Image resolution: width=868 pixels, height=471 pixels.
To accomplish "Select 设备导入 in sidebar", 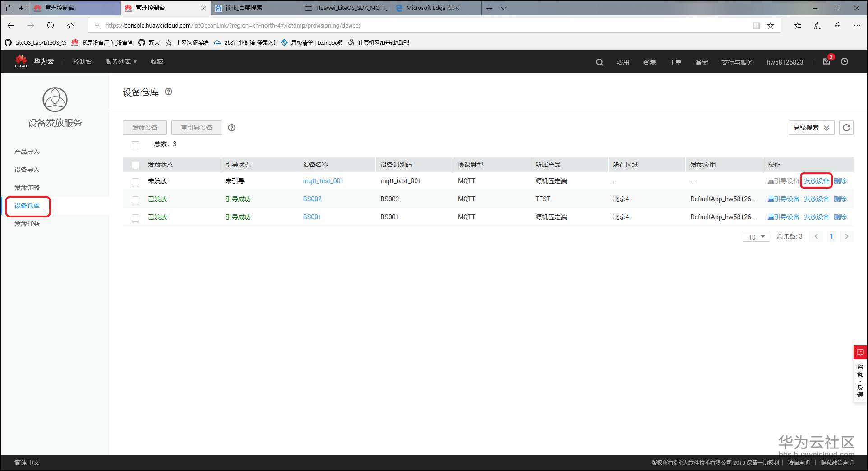I will point(27,170).
